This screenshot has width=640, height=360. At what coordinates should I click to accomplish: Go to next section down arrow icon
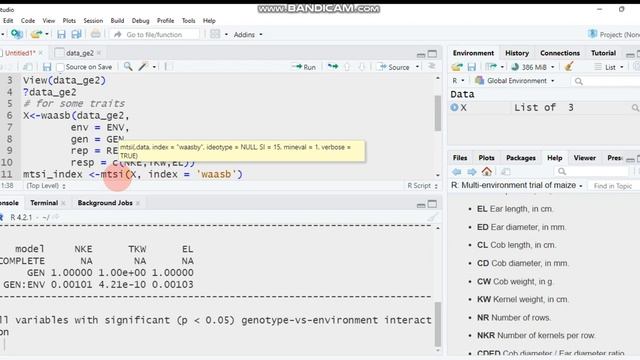[x=362, y=67]
